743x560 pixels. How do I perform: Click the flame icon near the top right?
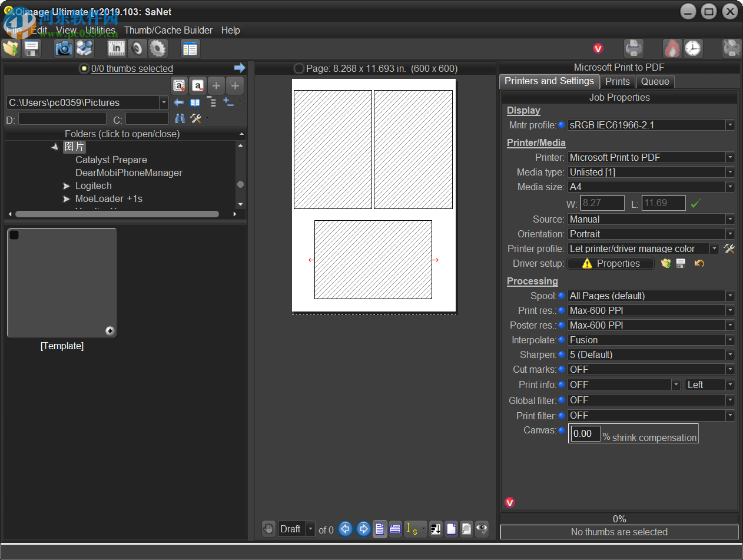tap(672, 48)
